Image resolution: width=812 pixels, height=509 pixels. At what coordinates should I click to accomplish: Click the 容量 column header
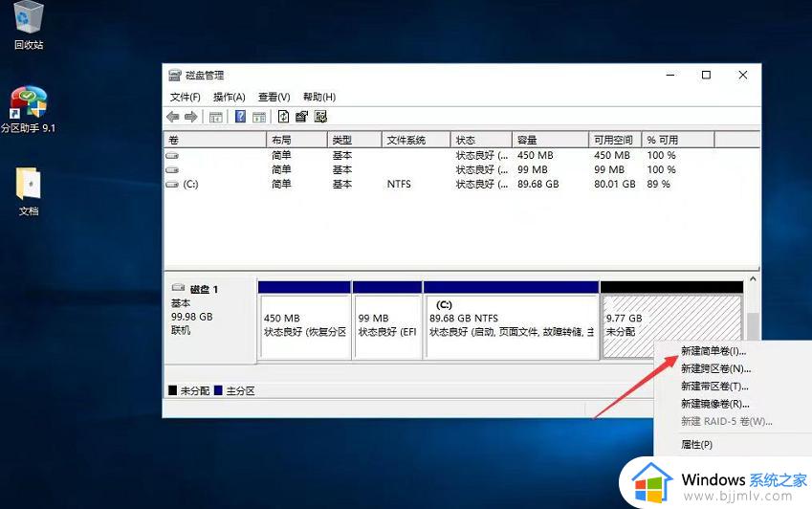click(x=551, y=140)
